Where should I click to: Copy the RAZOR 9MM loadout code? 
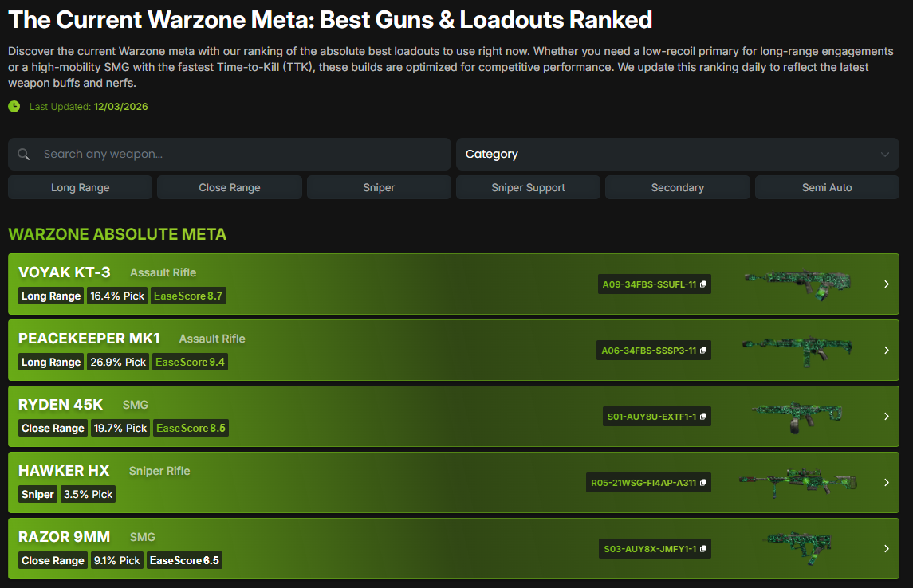click(702, 549)
